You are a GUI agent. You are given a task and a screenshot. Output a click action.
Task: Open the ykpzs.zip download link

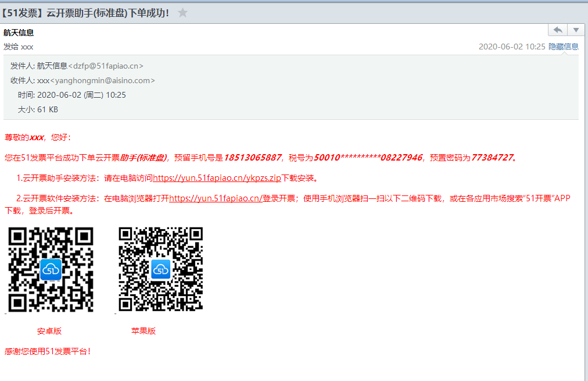(217, 178)
